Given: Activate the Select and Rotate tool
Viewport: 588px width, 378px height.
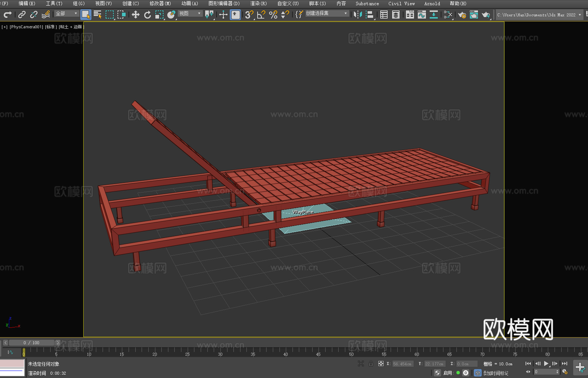Looking at the screenshot, I should [x=148, y=14].
